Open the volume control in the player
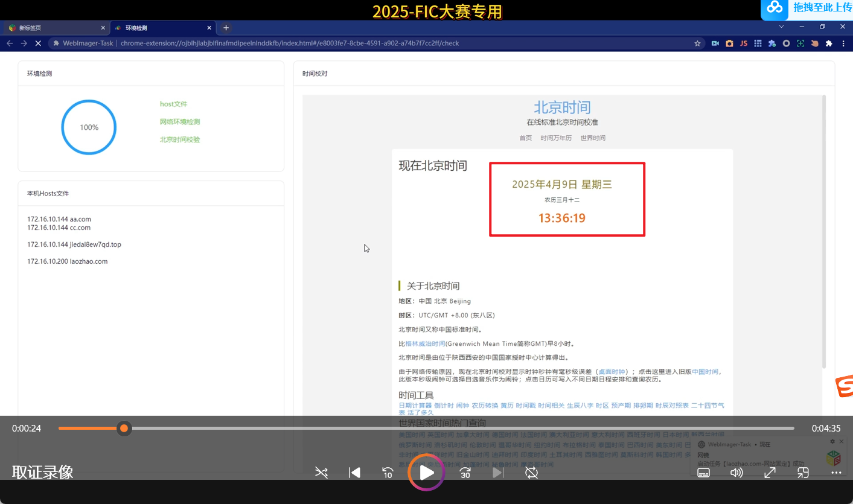 [736, 473]
